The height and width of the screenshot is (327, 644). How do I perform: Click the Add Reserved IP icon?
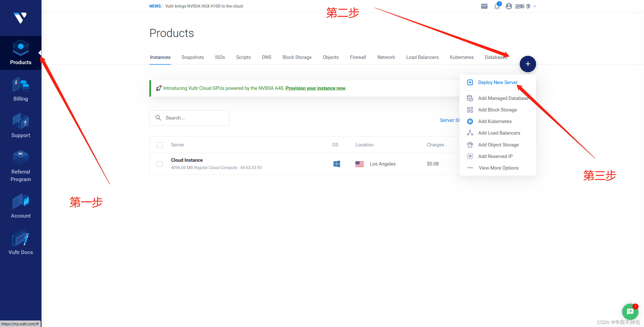[470, 156]
